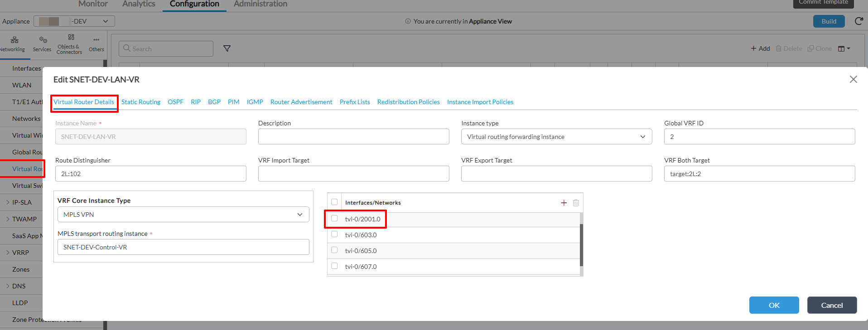Image resolution: width=868 pixels, height=330 pixels.
Task: Close the Edit SNET-DEV-LAN-VR dialog
Action: click(x=853, y=79)
